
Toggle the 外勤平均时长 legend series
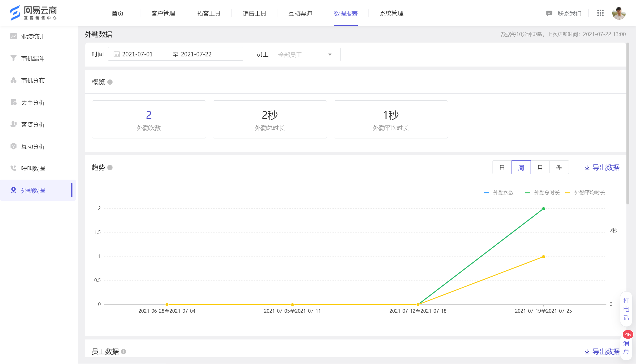585,193
